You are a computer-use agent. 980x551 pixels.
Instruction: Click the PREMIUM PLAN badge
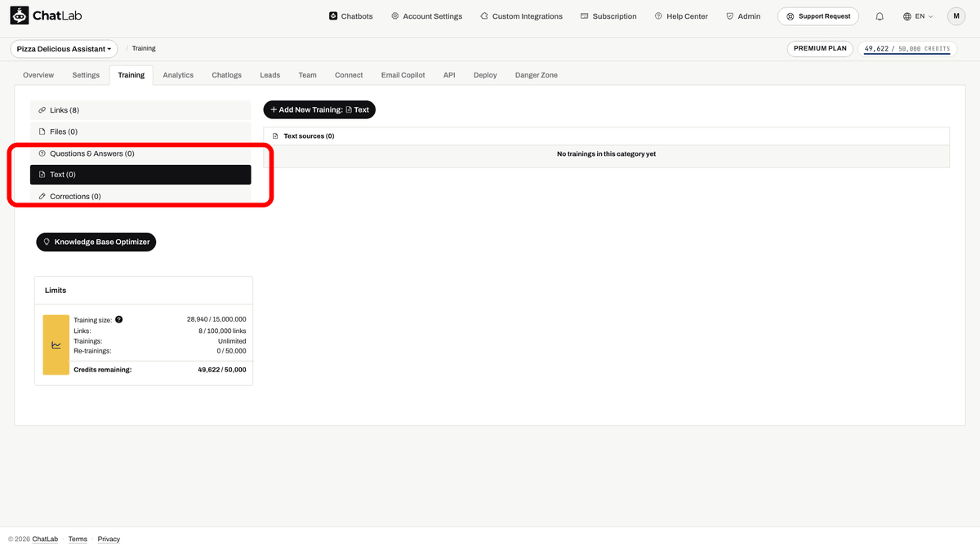pos(820,49)
